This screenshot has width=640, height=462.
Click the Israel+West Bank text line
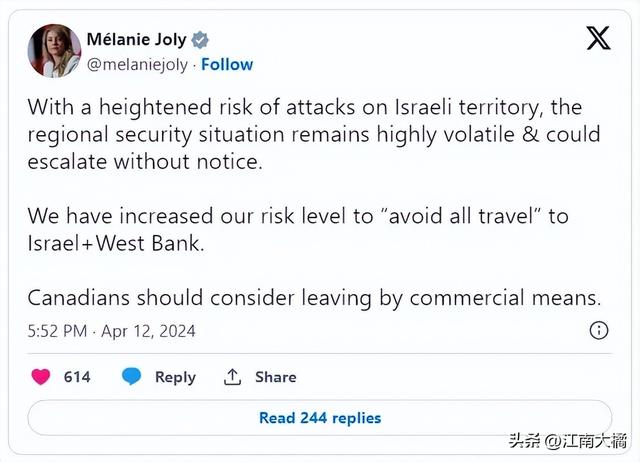pyautogui.click(x=116, y=243)
